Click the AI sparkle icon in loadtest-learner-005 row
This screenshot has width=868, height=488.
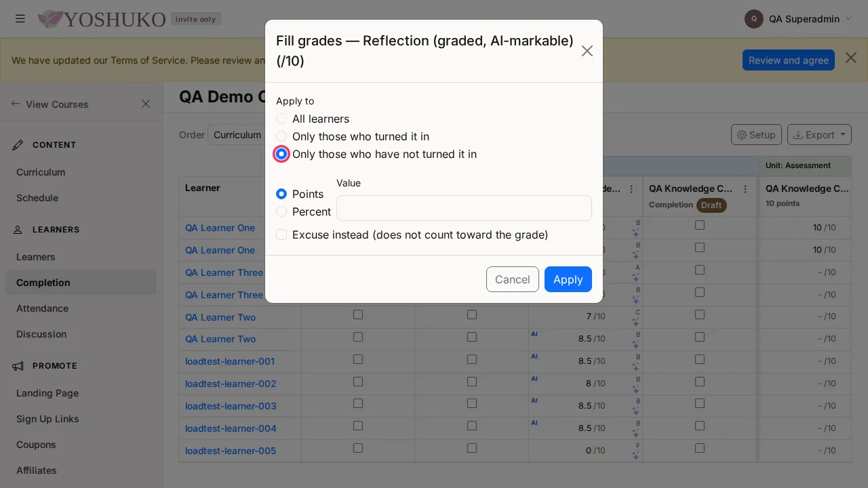click(x=635, y=456)
